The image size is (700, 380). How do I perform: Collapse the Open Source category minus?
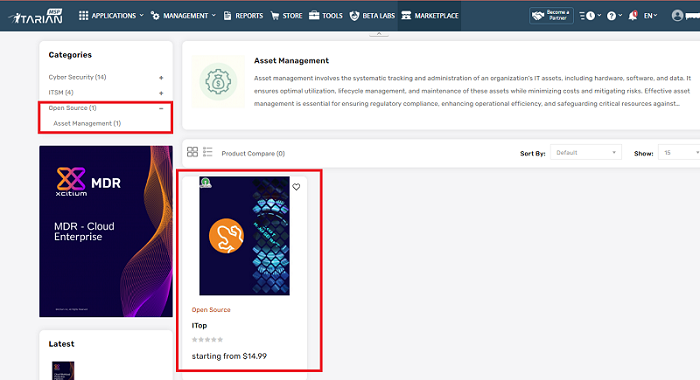(161, 109)
